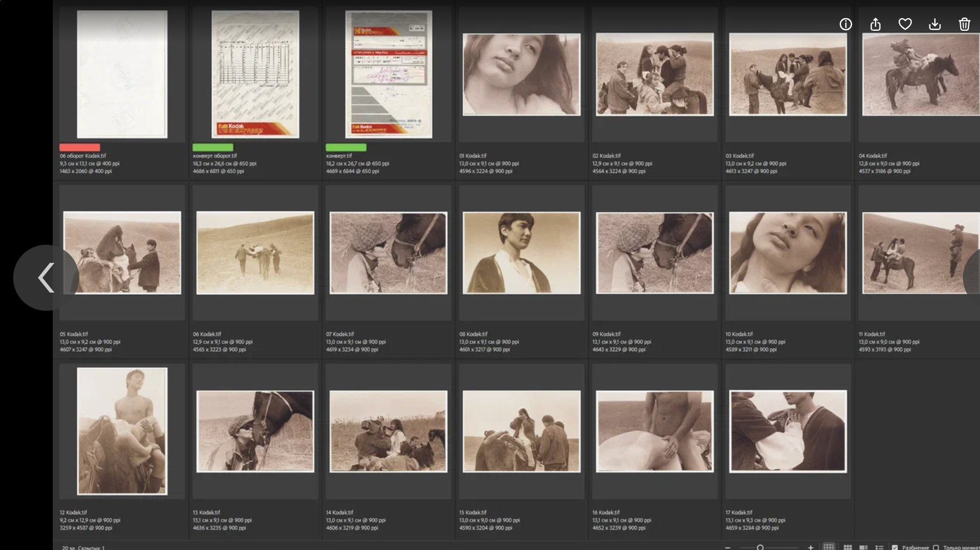Image resolution: width=980 pixels, height=550 pixels.
Task: Delete using the trash can icon
Action: point(964,24)
